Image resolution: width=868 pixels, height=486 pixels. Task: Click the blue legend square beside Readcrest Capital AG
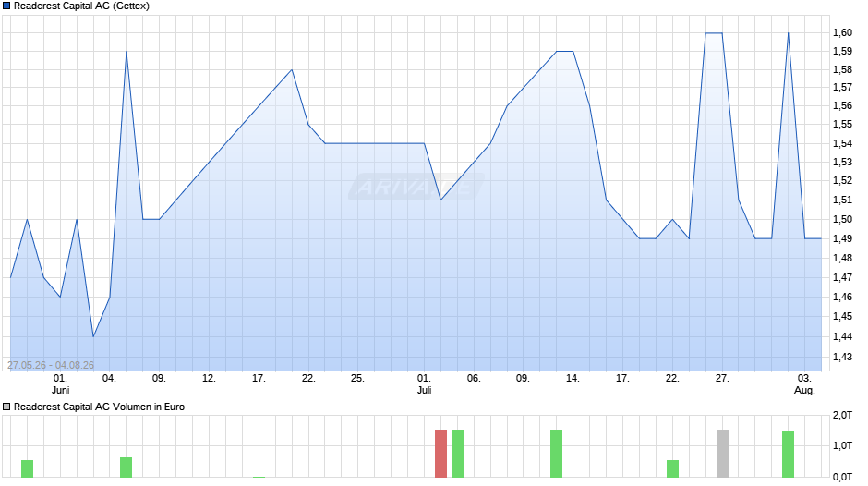(x=6, y=6)
